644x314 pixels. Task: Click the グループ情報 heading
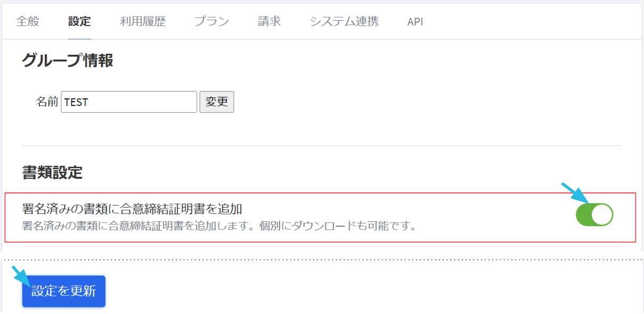[x=68, y=61]
